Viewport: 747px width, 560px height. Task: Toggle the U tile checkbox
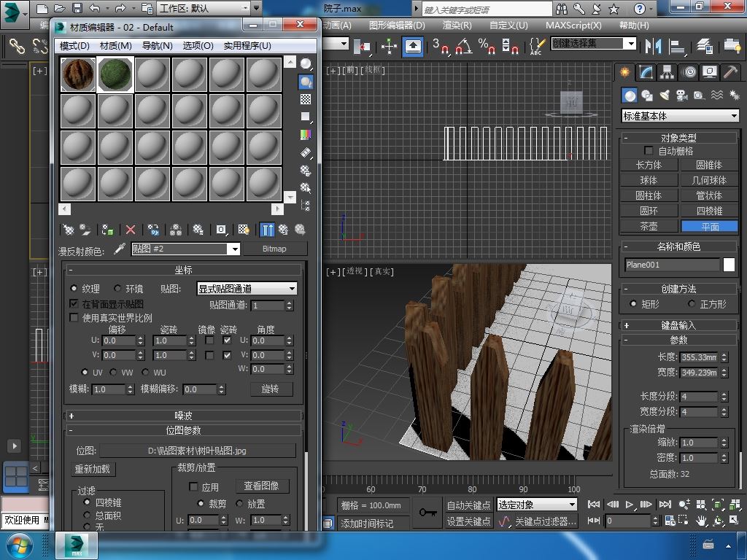click(227, 341)
